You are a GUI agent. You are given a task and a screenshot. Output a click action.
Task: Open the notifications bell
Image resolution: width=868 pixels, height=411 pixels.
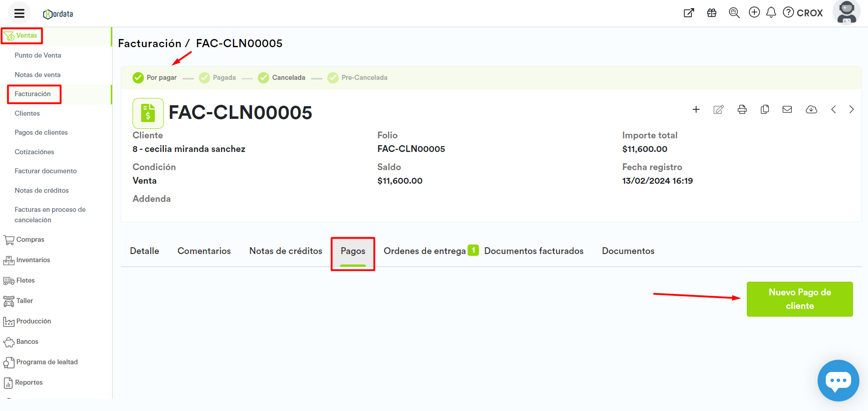(771, 13)
